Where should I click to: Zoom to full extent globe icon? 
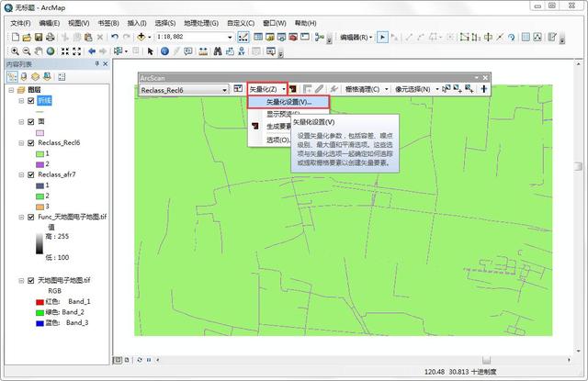point(51,51)
